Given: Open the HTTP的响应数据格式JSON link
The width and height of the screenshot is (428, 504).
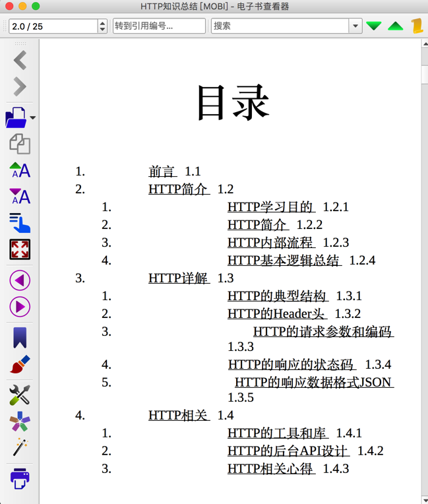Looking at the screenshot, I should point(314,382).
